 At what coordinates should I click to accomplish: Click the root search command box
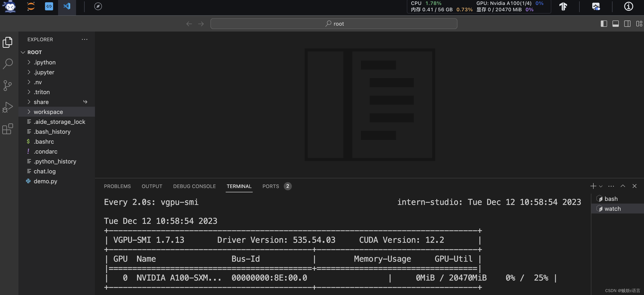point(334,24)
